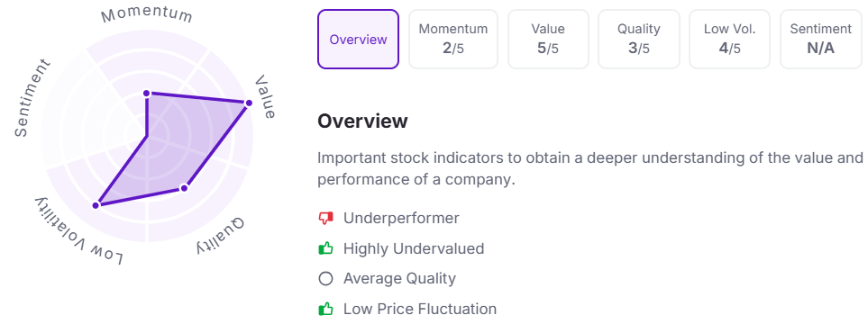Click the Low Price Fluctuation text
868x324 pixels.
click(x=420, y=309)
